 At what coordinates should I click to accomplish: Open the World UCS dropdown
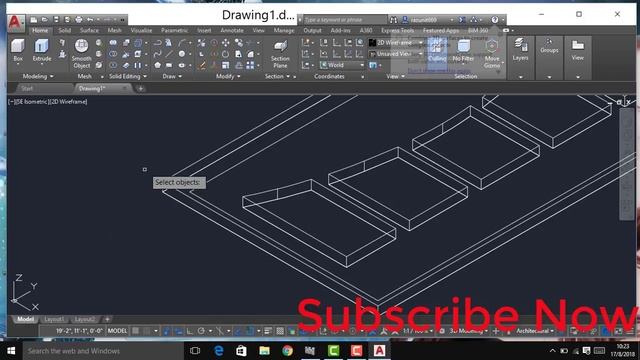[342, 65]
